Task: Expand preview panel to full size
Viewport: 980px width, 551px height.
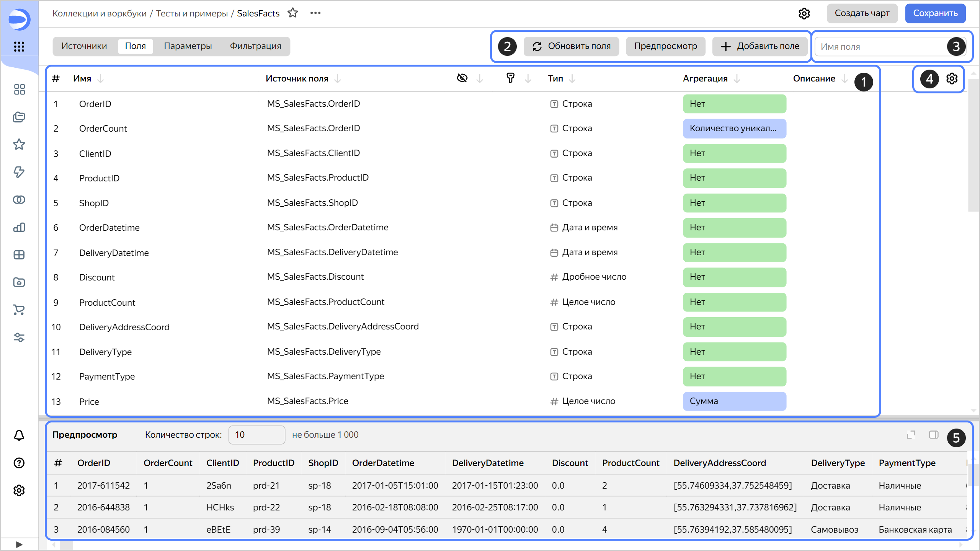Action: (911, 435)
